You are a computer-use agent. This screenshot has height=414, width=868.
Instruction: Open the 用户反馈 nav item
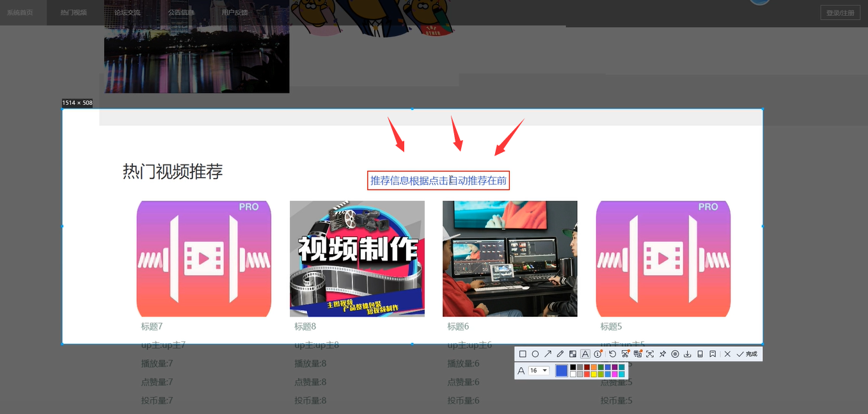click(x=235, y=12)
